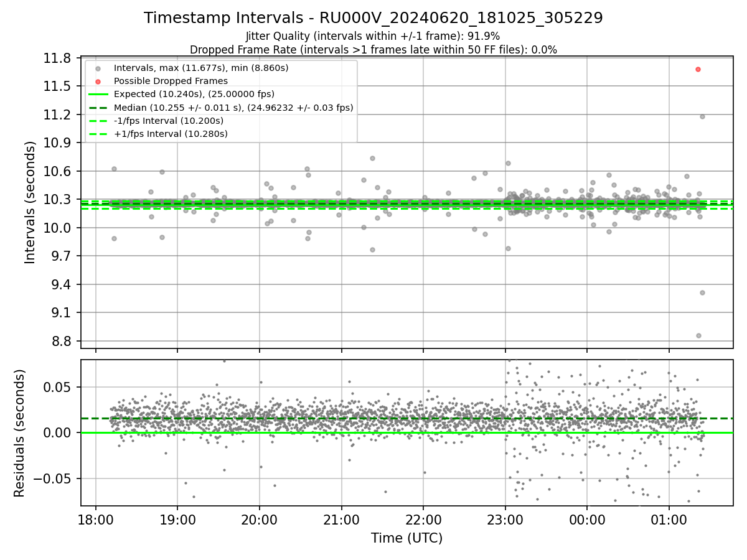747x560 pixels.
Task: Click legend entry '+1/fps Interval (10.280s)'
Action: 171,134
